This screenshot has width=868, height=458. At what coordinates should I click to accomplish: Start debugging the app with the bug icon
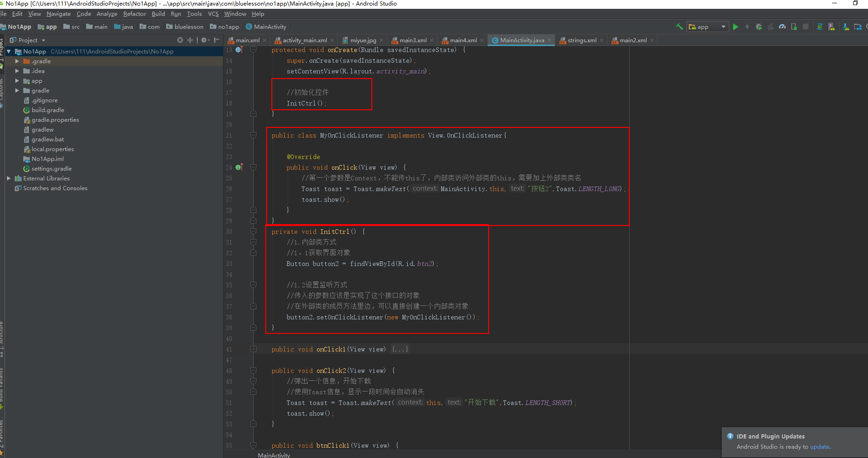click(759, 27)
